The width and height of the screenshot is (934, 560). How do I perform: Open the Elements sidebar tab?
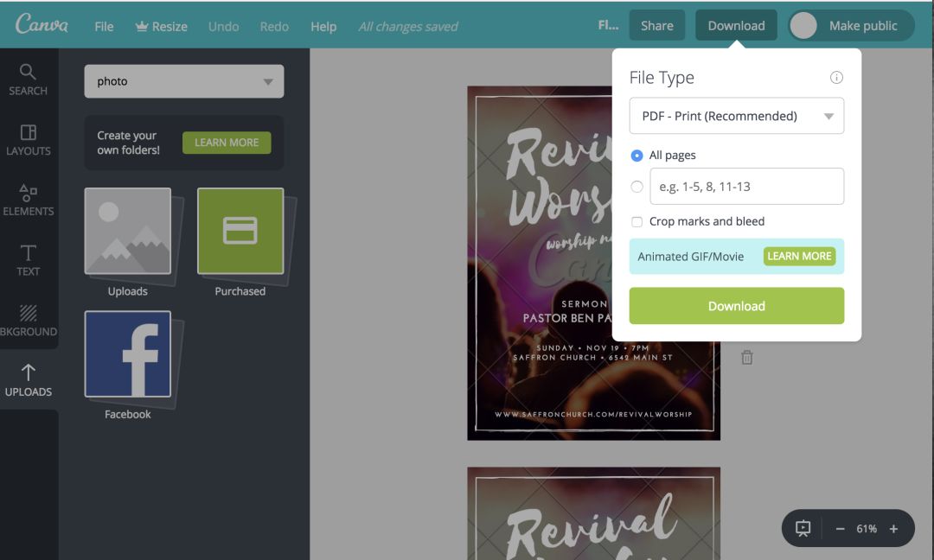coord(28,200)
